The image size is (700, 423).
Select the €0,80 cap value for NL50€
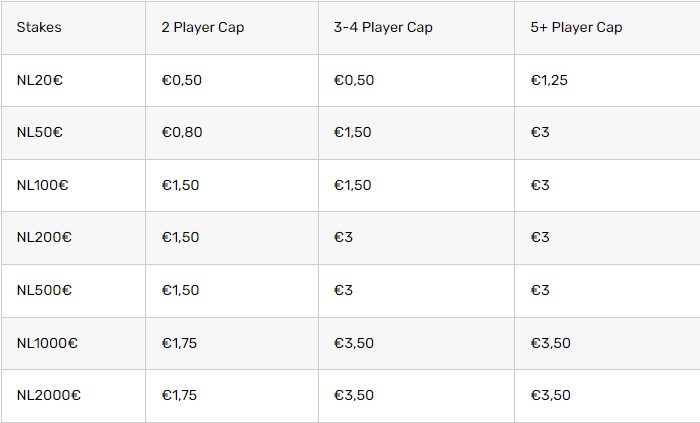182,133
